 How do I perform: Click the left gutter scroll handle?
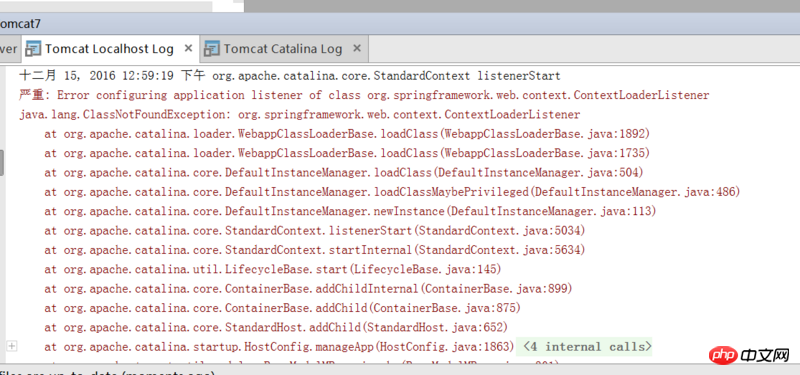tap(2, 163)
